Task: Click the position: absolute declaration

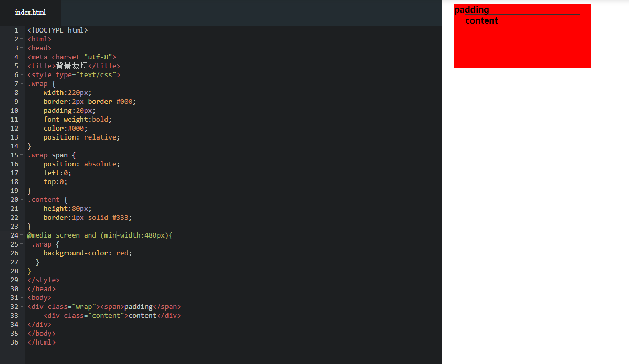Action: click(81, 164)
